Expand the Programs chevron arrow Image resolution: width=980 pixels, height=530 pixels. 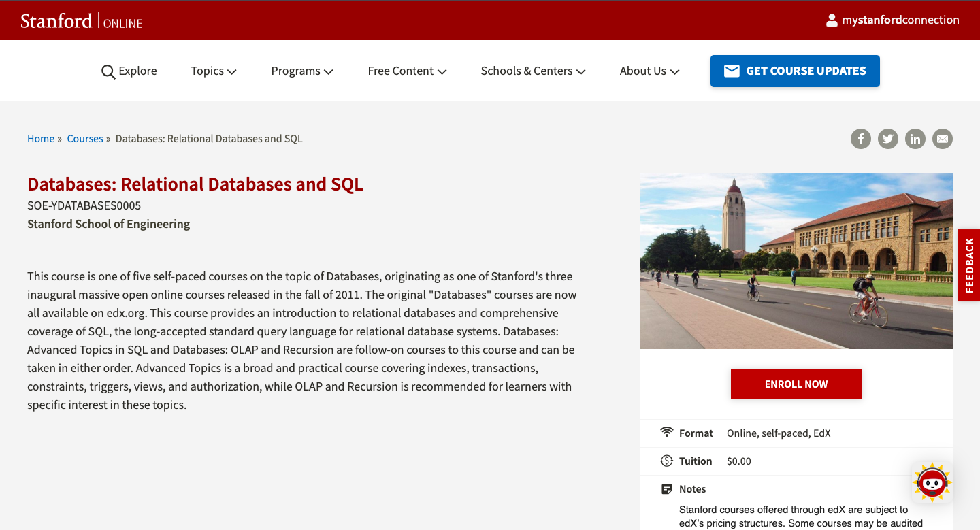click(x=329, y=71)
